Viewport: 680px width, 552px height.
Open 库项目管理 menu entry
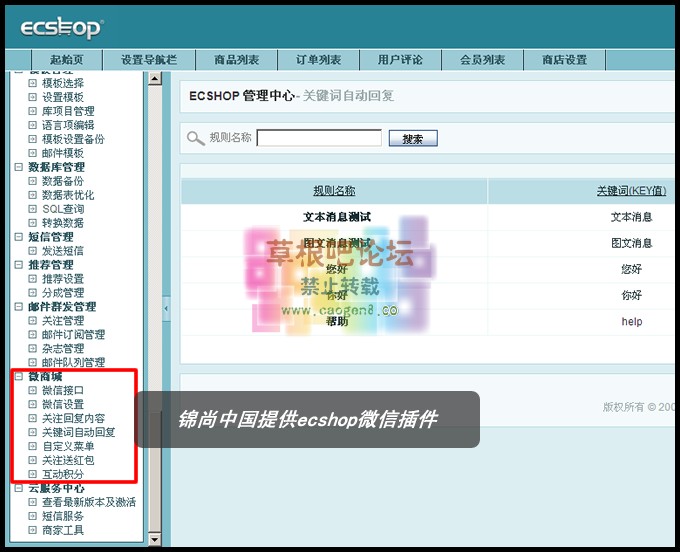click(68, 111)
